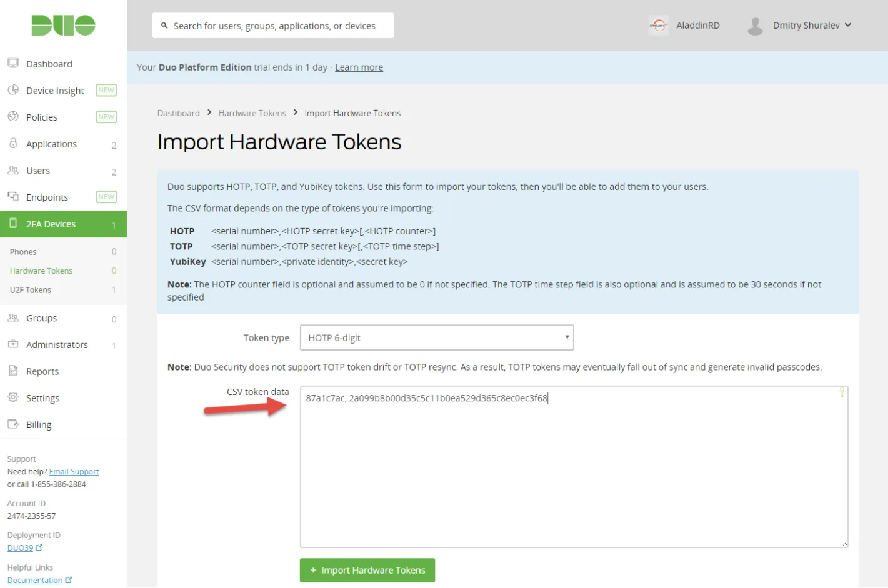888x588 pixels.
Task: Click inside the CSV token data textarea
Action: (574, 467)
